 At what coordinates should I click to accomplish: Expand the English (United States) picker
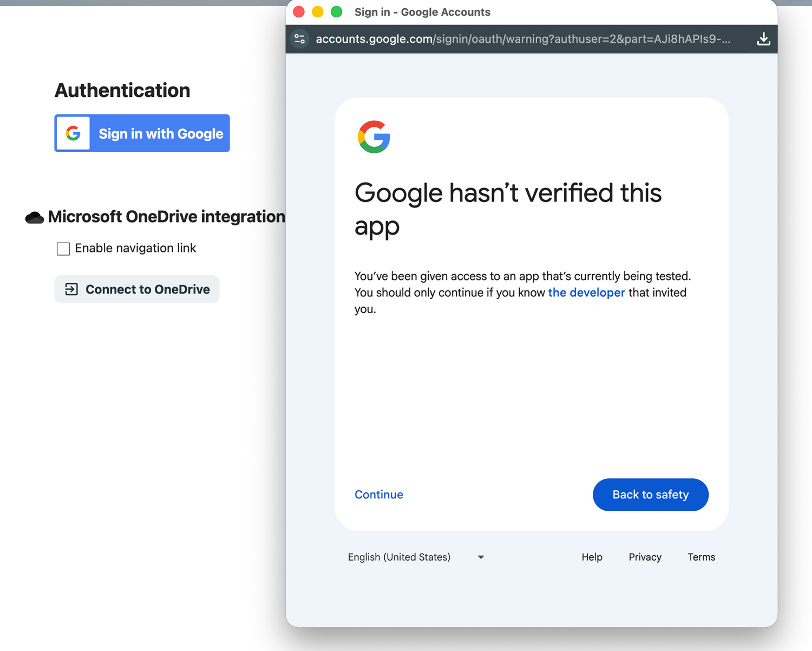[417, 557]
